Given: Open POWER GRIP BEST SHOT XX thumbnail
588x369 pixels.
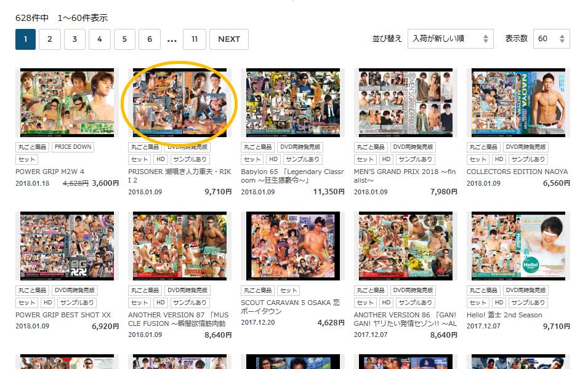Looking at the screenshot, I should [67, 246].
